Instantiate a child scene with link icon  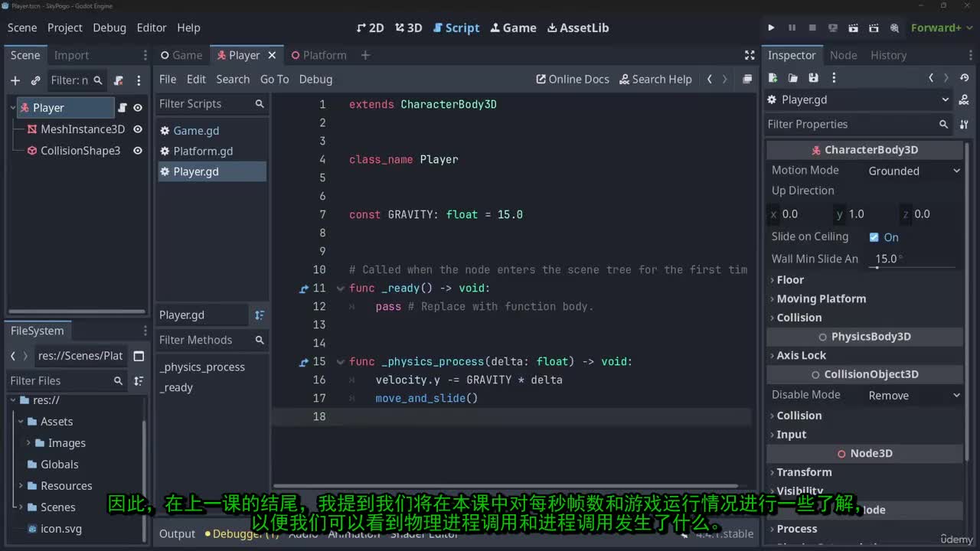(35, 80)
